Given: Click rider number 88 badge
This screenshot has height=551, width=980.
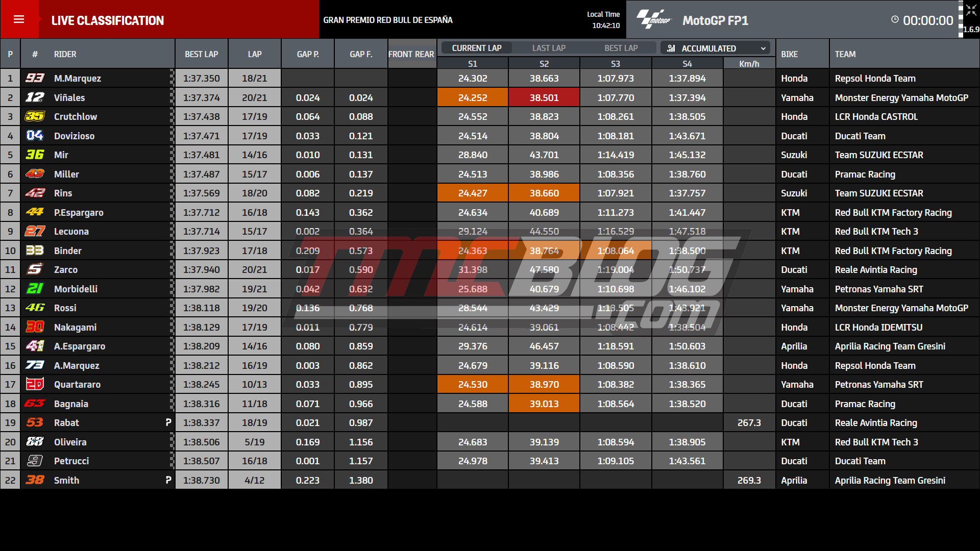Looking at the screenshot, I should pyautogui.click(x=35, y=442).
